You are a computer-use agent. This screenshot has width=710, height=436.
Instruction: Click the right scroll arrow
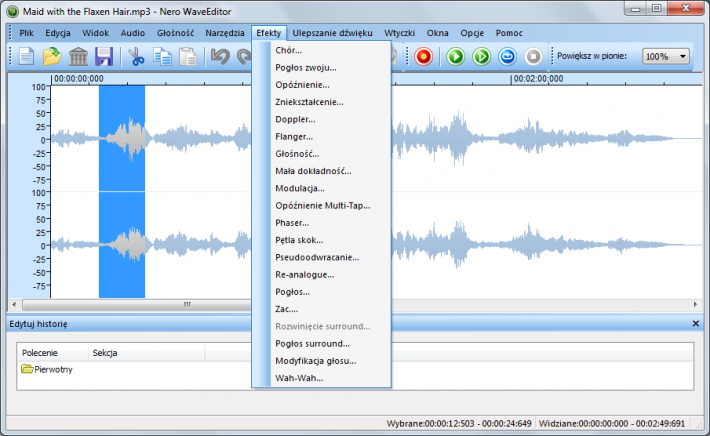point(695,304)
